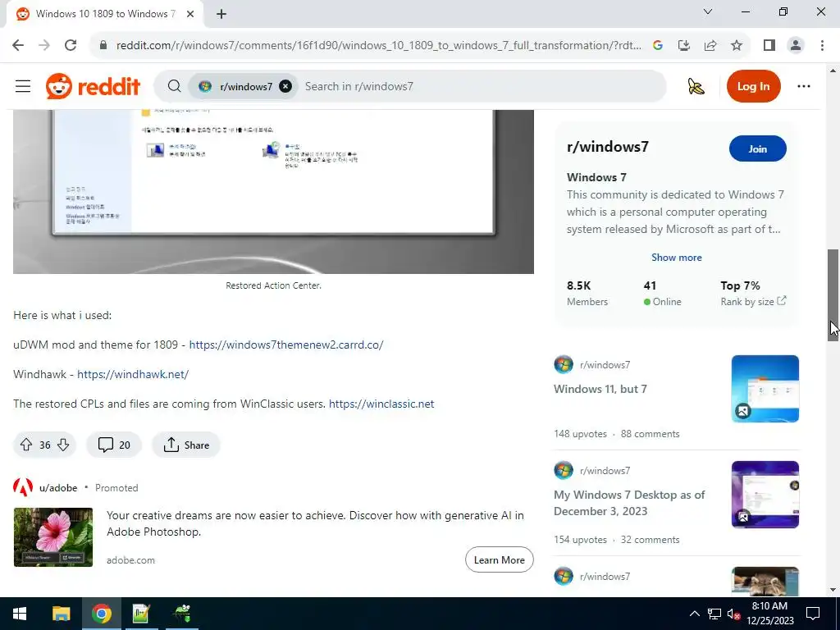Open File Explorer from the taskbar

61,614
